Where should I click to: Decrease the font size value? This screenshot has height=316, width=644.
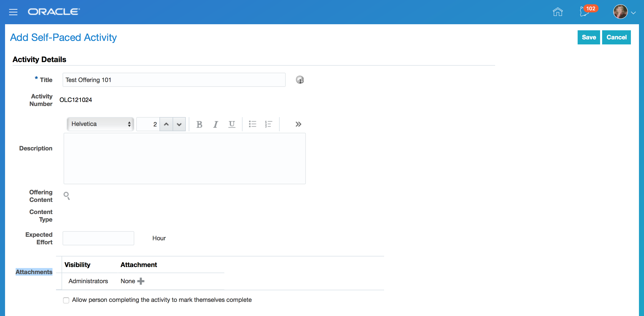pyautogui.click(x=179, y=124)
